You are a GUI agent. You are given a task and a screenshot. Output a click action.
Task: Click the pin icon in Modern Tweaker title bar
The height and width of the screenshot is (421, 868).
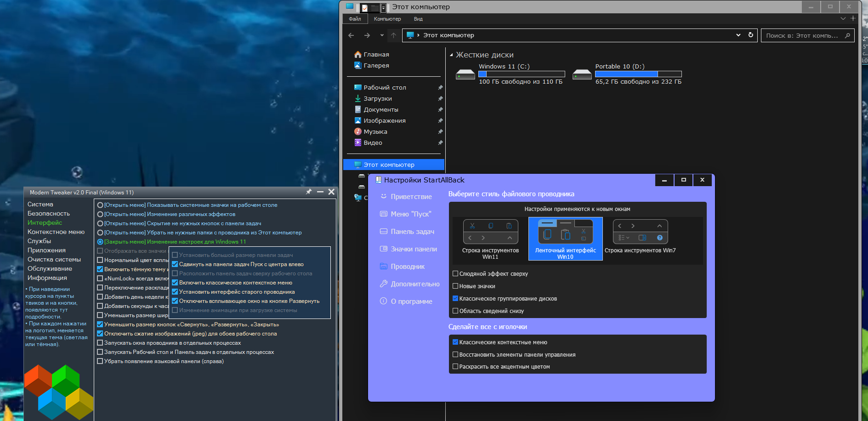point(309,192)
